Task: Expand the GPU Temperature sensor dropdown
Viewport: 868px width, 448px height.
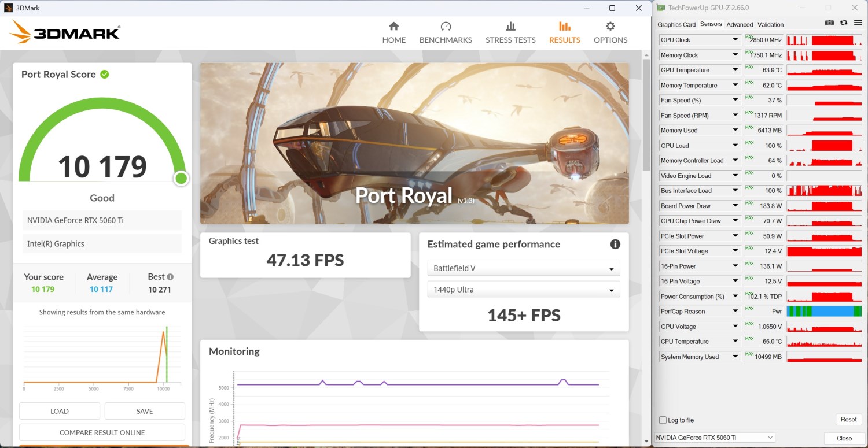Action: pos(735,70)
